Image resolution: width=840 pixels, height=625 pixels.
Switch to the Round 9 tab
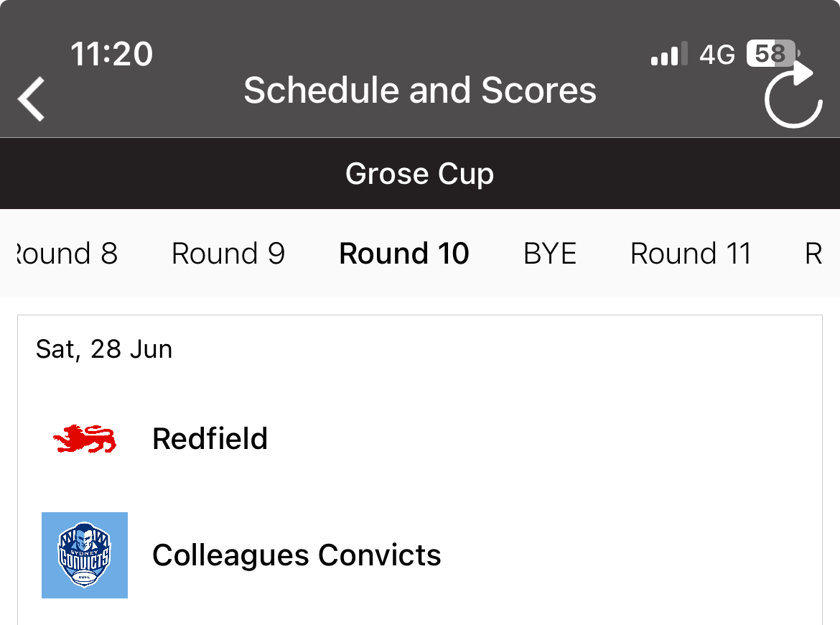pyautogui.click(x=228, y=254)
